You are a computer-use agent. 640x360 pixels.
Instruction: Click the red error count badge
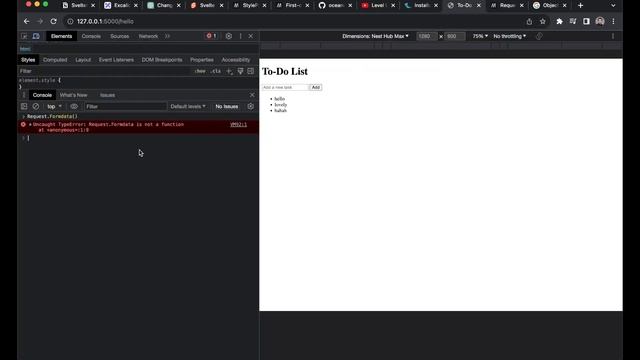click(x=211, y=36)
